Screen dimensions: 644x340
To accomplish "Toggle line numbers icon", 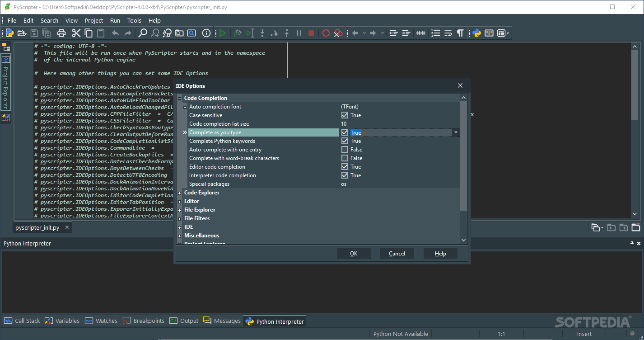I will coord(436,33).
